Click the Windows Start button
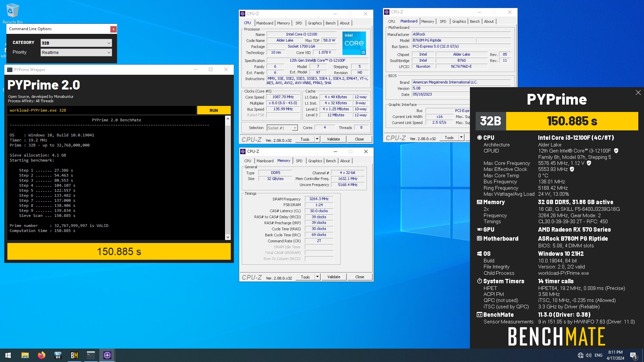The height and width of the screenshot is (362, 644). (x=8, y=355)
